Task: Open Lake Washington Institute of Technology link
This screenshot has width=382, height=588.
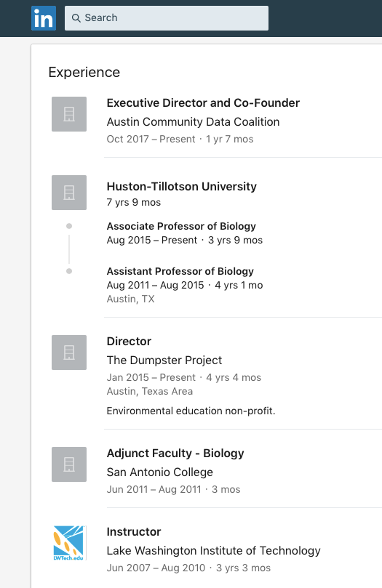Action: click(x=213, y=551)
